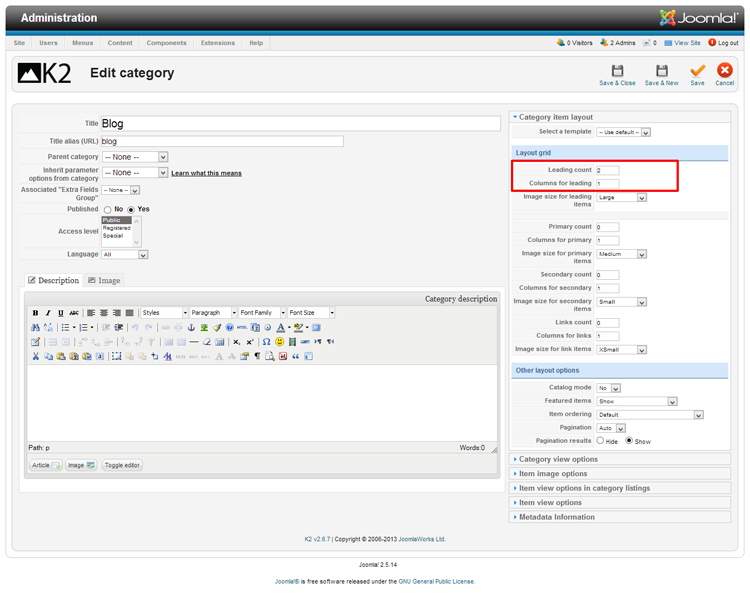
Task: Insert a special character with omega icon
Action: click(x=266, y=342)
